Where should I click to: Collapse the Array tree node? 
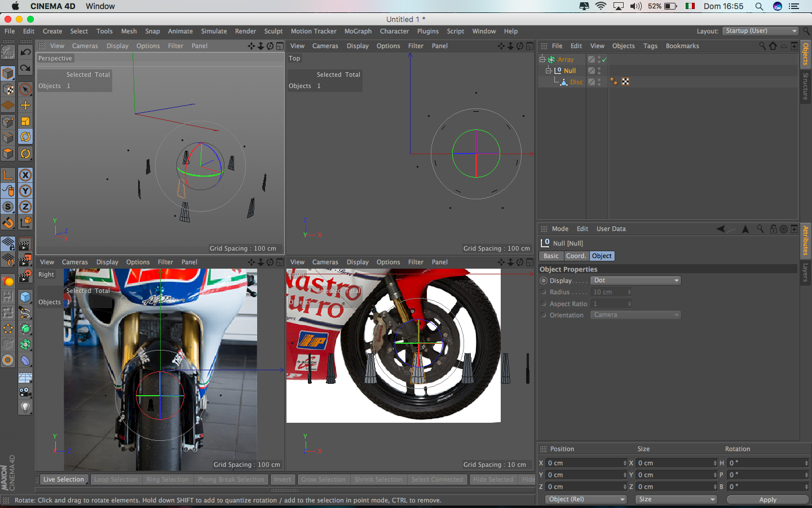click(542, 59)
